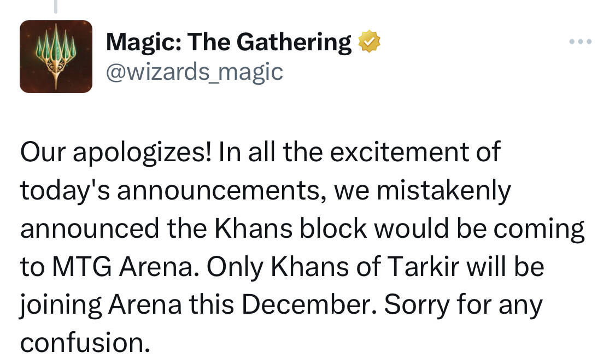Click the final word "confusion."
The height and width of the screenshot is (364, 615).
pyautogui.click(x=85, y=343)
